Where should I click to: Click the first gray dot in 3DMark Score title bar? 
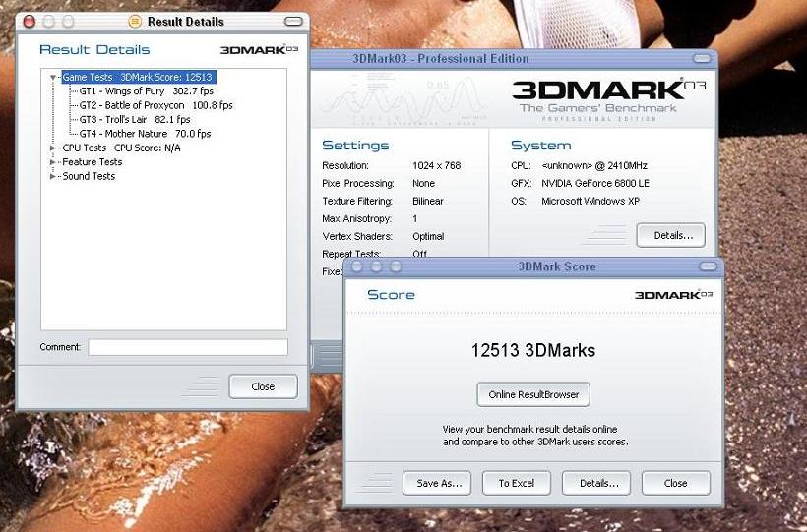[x=356, y=266]
